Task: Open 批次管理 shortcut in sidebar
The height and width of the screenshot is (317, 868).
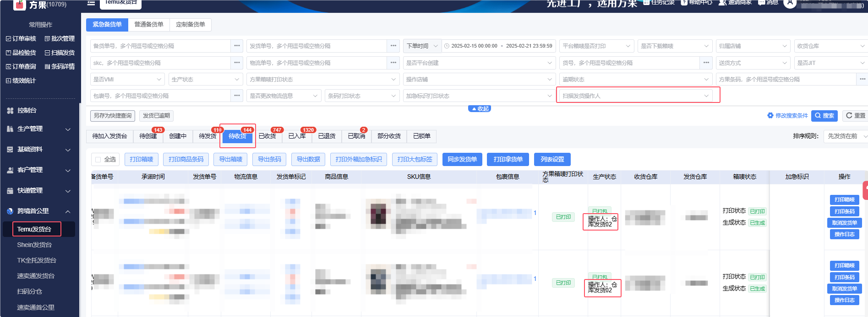Action: (x=60, y=39)
